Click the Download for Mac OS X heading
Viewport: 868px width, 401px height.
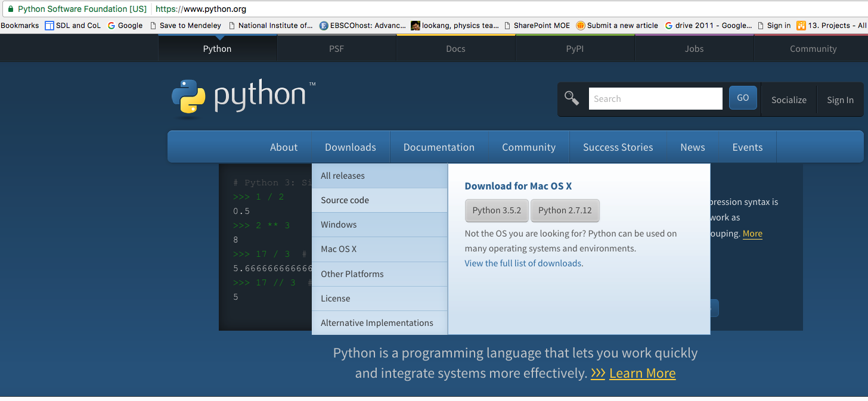(518, 186)
